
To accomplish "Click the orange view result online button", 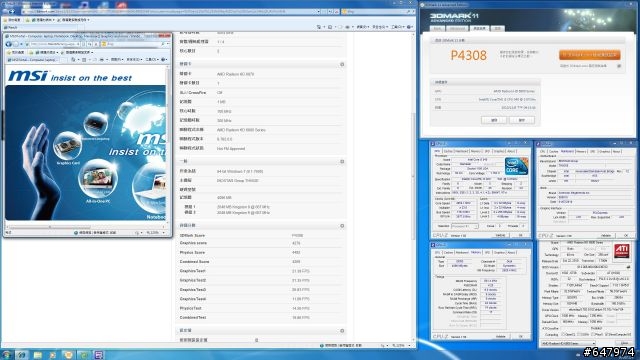I will tap(589, 55).
